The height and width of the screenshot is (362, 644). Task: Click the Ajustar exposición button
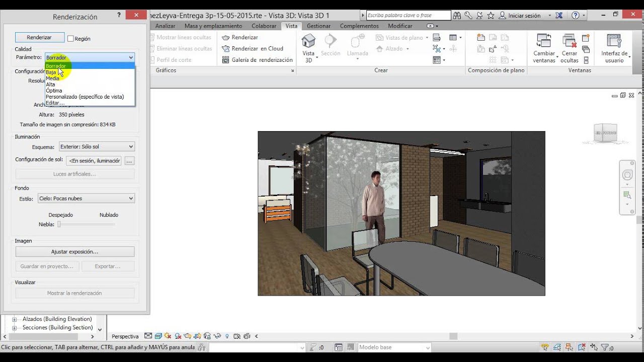pos(74,251)
